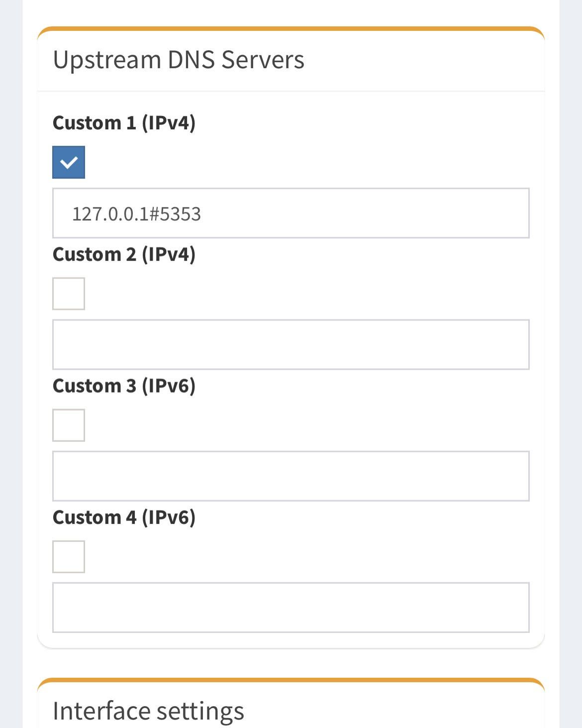Focus the Custom 1 (IPv4) address field
Viewport: 582px width, 728px height.
coord(348,213)
